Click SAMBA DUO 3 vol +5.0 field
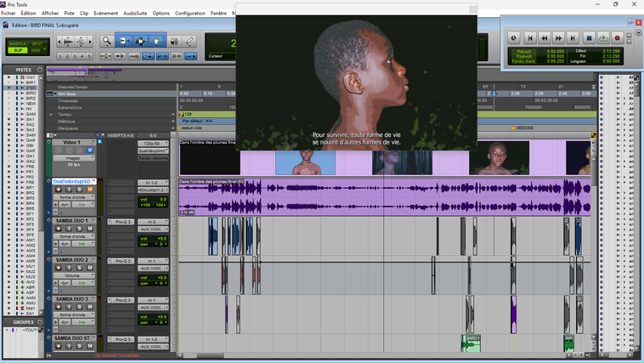The width and height of the screenshot is (644, 363). [x=153, y=317]
